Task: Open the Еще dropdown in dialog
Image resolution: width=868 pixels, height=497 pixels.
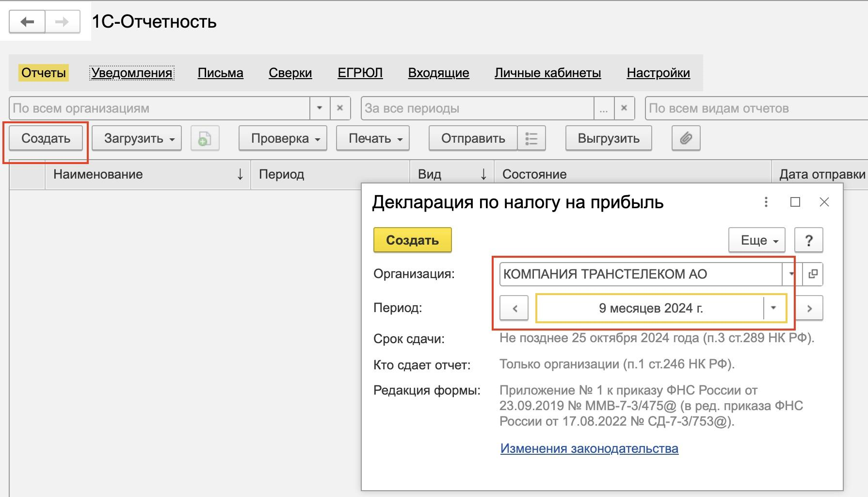Action: pyautogui.click(x=757, y=240)
